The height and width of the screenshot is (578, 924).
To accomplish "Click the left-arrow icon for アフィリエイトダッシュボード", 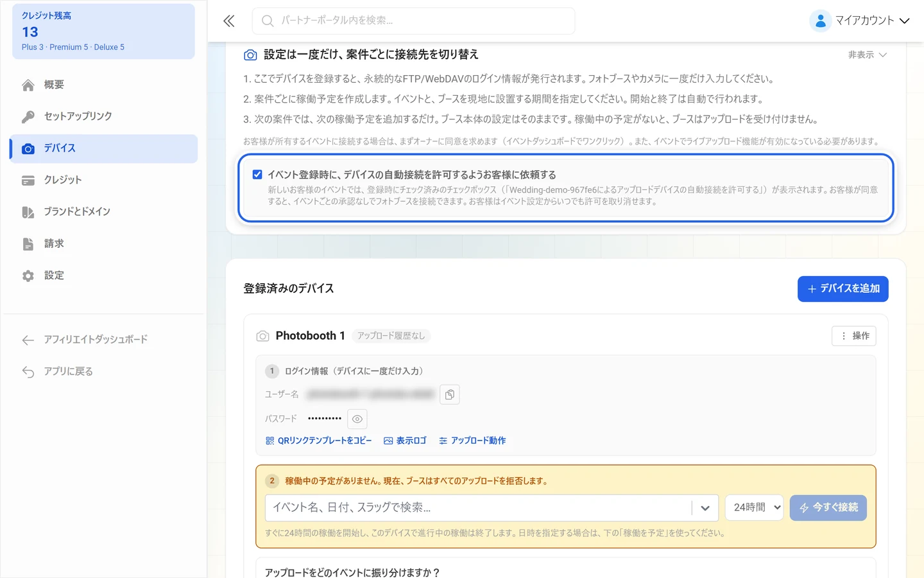I will coord(28,340).
